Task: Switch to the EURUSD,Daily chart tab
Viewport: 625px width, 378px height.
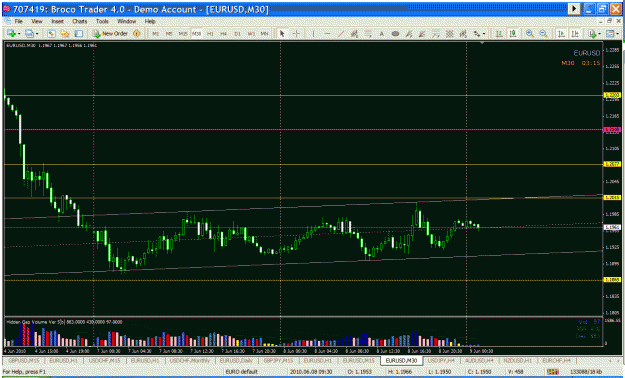Action: (x=235, y=360)
